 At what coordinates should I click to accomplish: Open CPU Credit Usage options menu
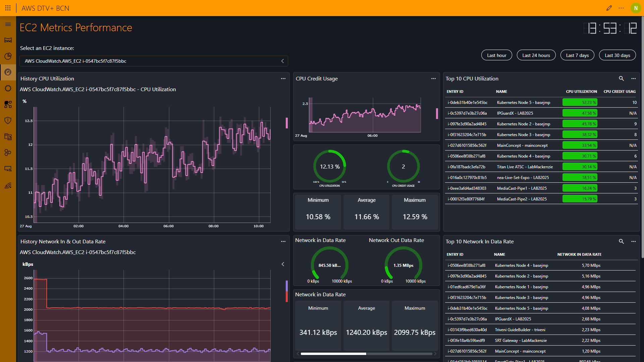(x=433, y=78)
